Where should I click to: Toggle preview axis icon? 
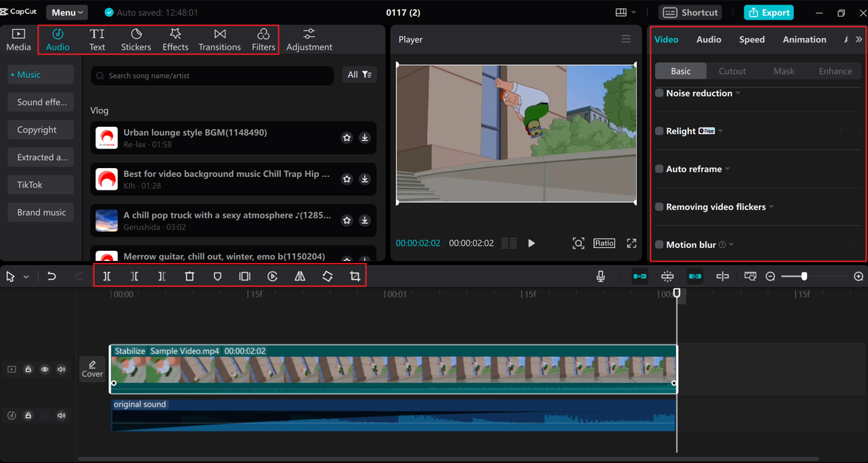[x=722, y=277]
